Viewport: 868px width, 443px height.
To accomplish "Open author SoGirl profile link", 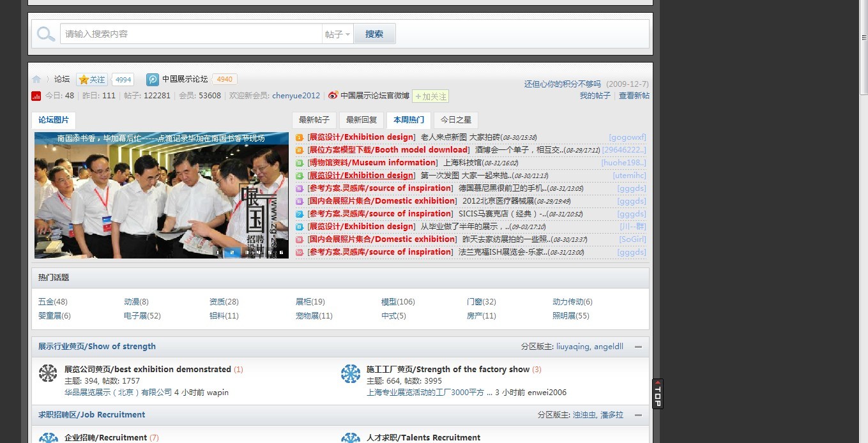I will coord(632,239).
